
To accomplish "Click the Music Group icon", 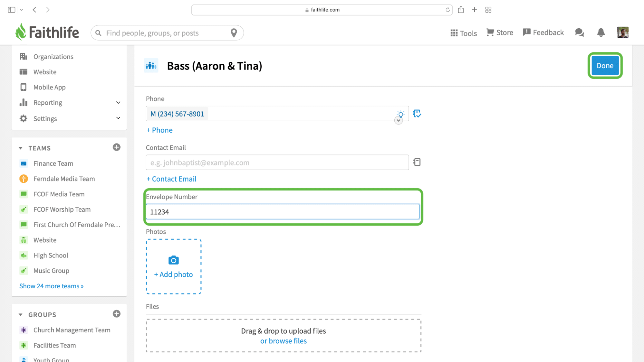I will coord(24,271).
